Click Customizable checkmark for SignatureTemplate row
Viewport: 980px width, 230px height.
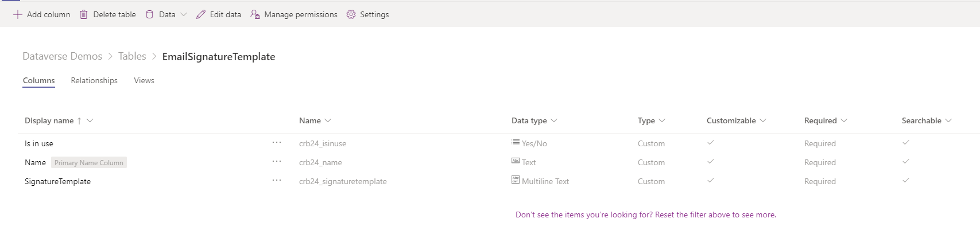pos(710,181)
